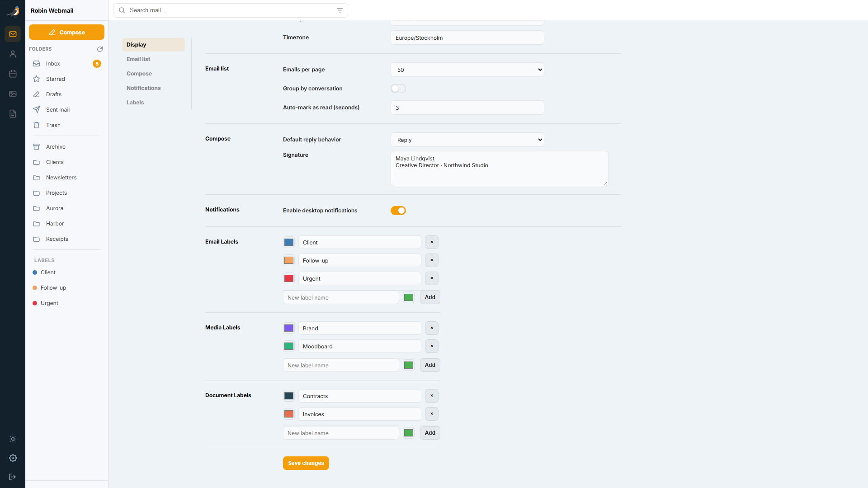Click Save changes button
Image resolution: width=868 pixels, height=488 pixels.
(x=306, y=463)
